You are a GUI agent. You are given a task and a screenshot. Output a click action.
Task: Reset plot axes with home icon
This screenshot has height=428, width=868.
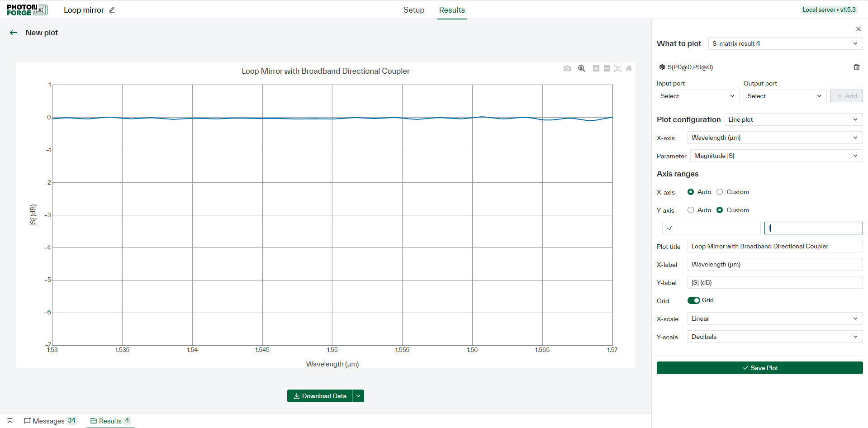[629, 68]
